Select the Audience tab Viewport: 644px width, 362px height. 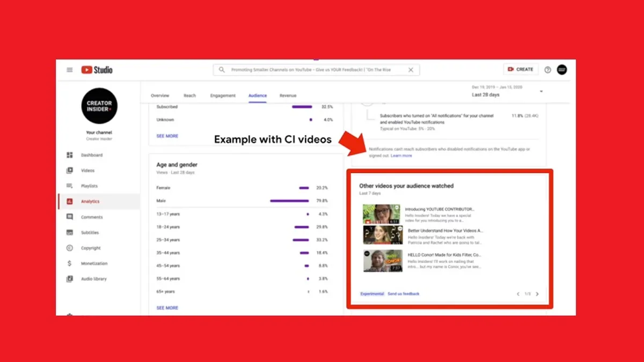tap(258, 95)
